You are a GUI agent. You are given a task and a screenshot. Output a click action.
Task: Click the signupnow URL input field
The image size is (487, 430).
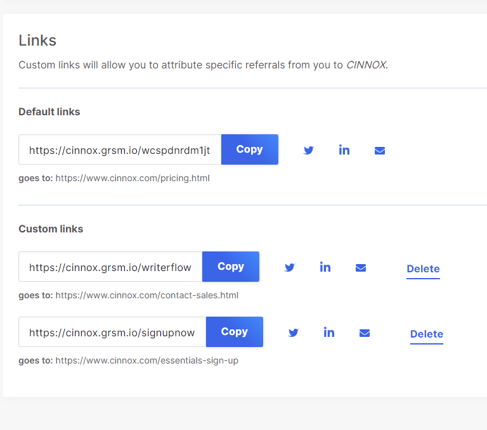click(x=112, y=332)
